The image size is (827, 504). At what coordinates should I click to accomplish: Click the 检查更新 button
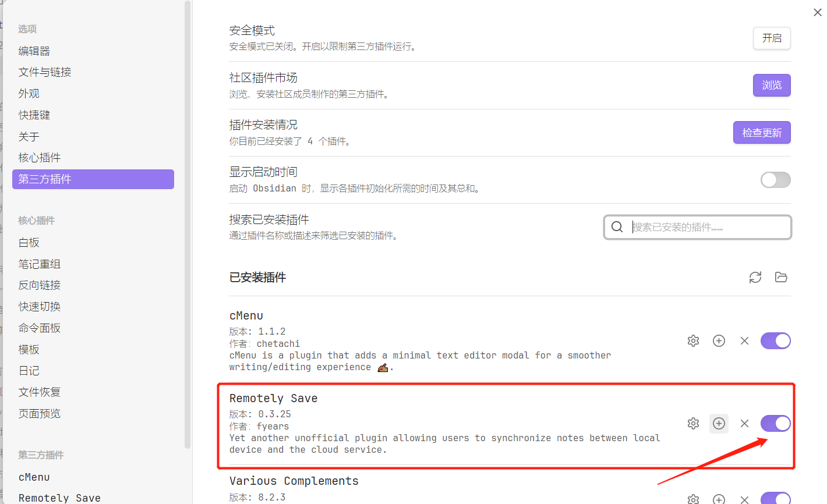(x=761, y=133)
